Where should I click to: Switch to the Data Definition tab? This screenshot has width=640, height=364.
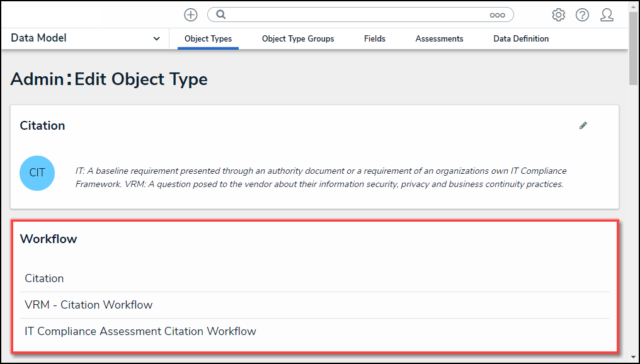[x=521, y=39]
